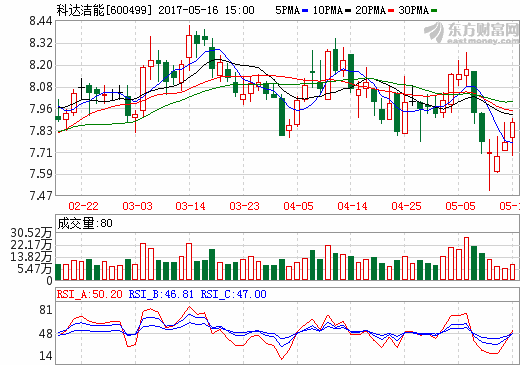The height and width of the screenshot is (365, 520).
Task: Click the 成交量:80 volume label
Action: pos(85,223)
